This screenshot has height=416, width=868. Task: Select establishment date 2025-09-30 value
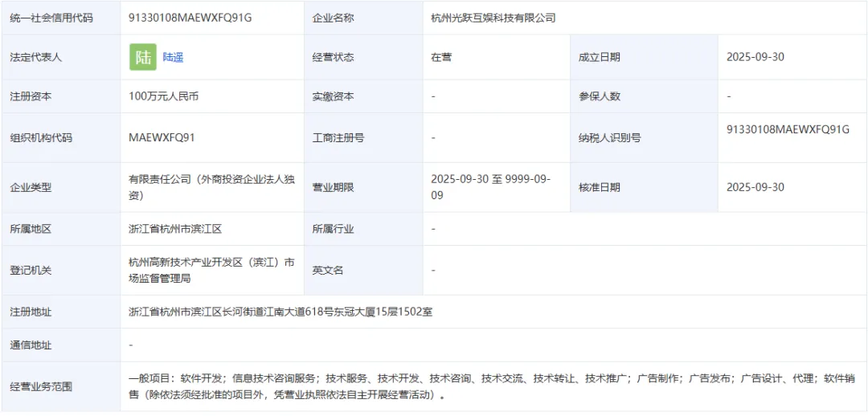pyautogui.click(x=755, y=57)
